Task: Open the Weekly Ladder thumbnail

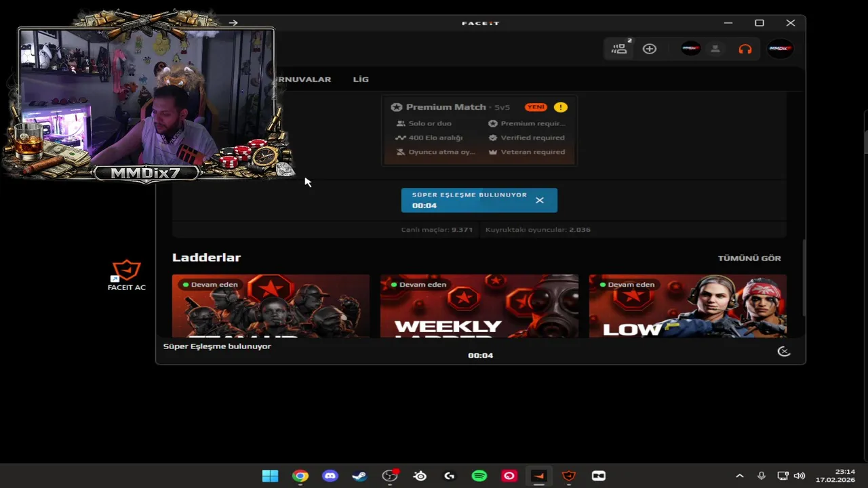Action: [x=479, y=306]
